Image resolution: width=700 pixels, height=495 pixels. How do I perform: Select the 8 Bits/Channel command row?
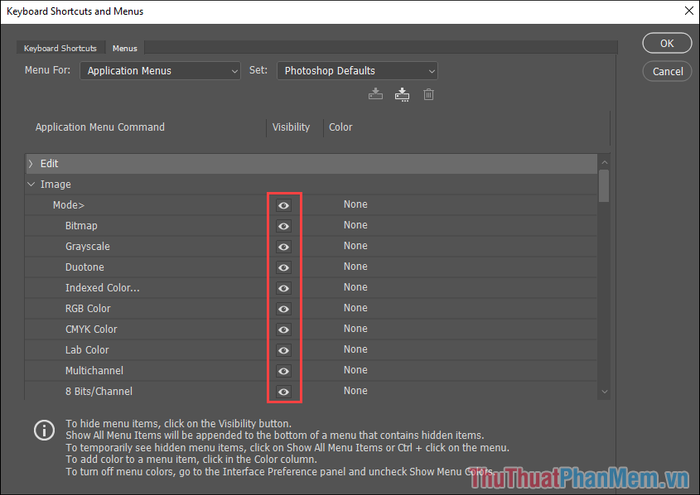(x=311, y=391)
